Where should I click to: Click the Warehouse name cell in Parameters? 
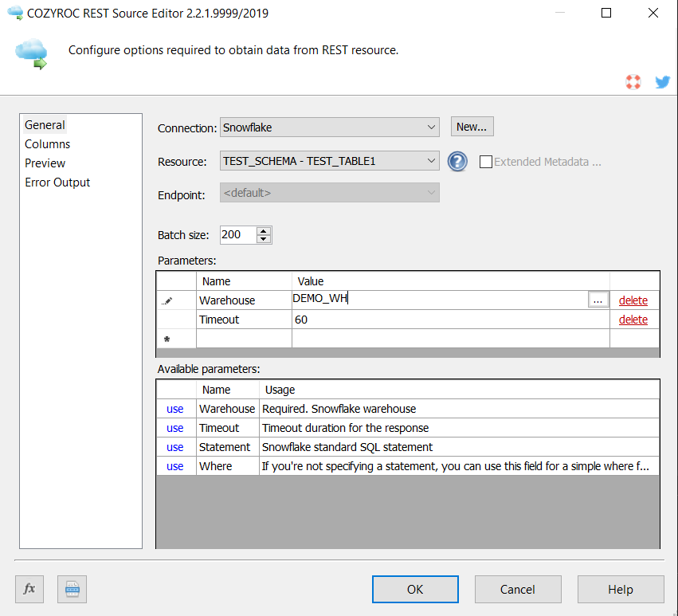click(x=244, y=300)
